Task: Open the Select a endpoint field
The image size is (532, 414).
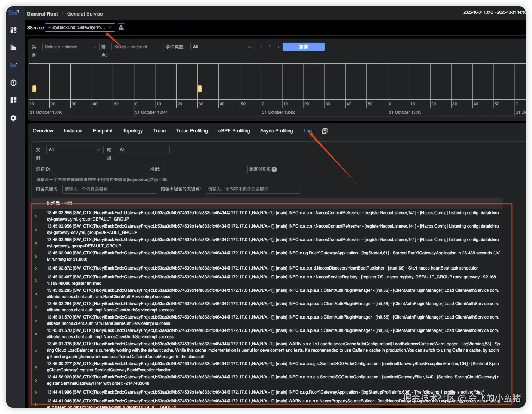Action: 138,47
